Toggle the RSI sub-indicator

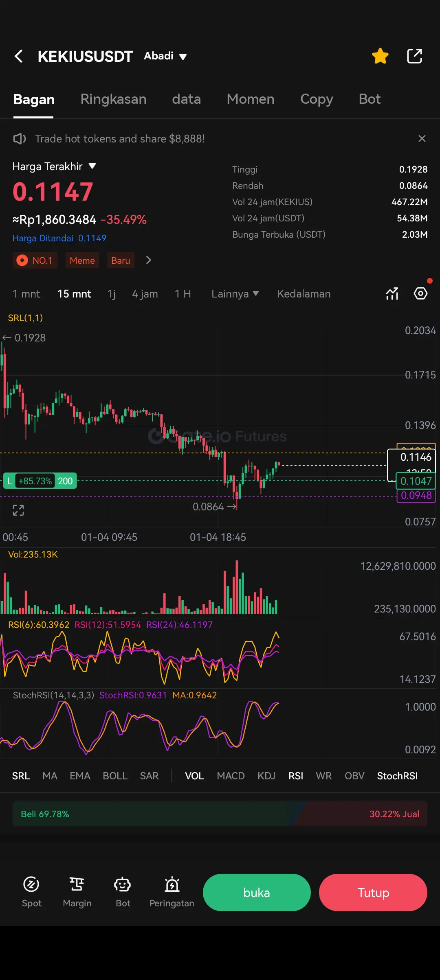pyautogui.click(x=296, y=776)
